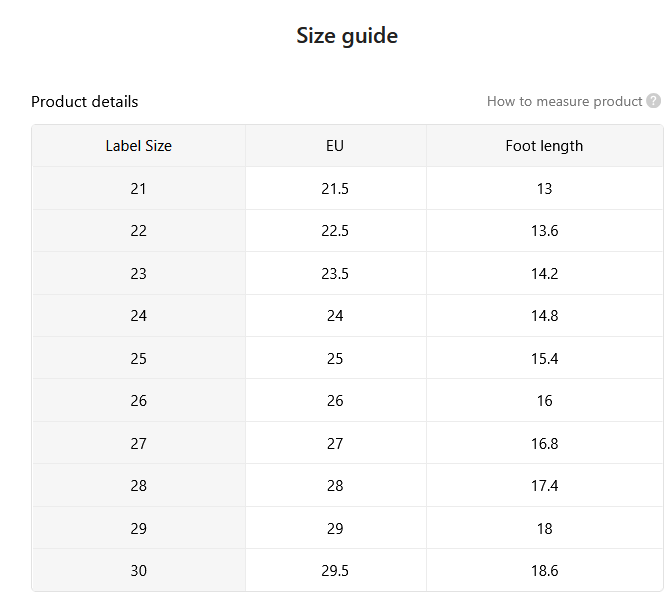Select label size 21 row cell

coord(139,188)
